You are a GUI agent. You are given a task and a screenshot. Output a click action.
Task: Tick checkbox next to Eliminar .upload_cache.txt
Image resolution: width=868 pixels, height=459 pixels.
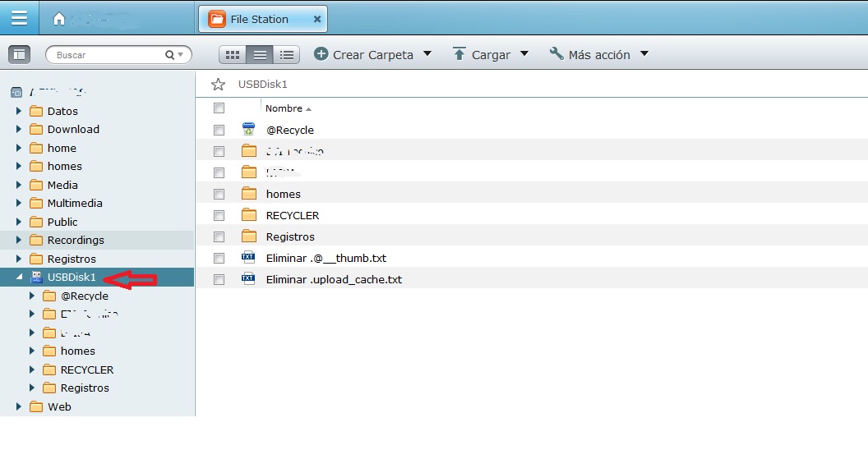coord(219,279)
